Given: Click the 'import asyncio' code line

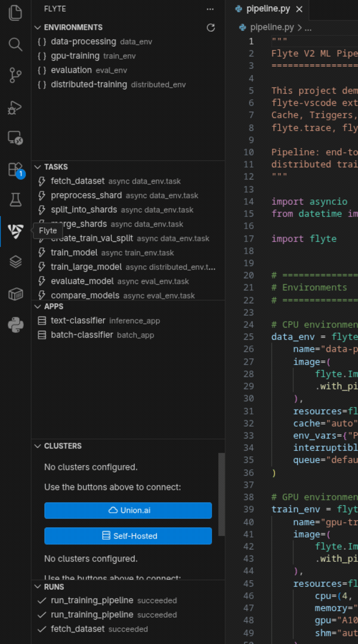Looking at the screenshot, I should point(310,202).
